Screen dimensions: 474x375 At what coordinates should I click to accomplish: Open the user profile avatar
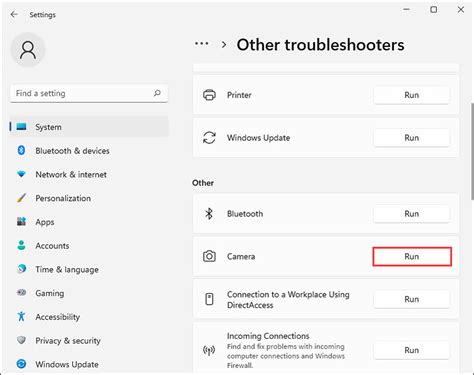[x=28, y=50]
